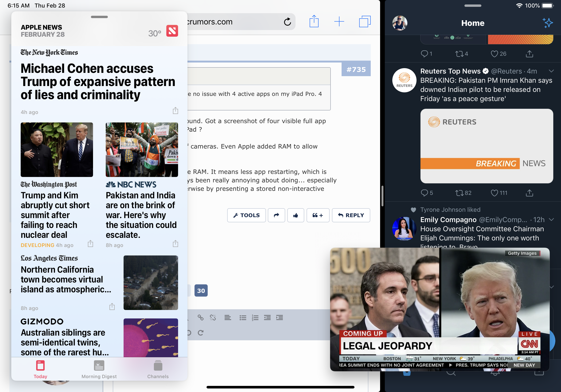Retweet the tweet with 4 retweets
This screenshot has height=392, width=561.
coord(462,54)
